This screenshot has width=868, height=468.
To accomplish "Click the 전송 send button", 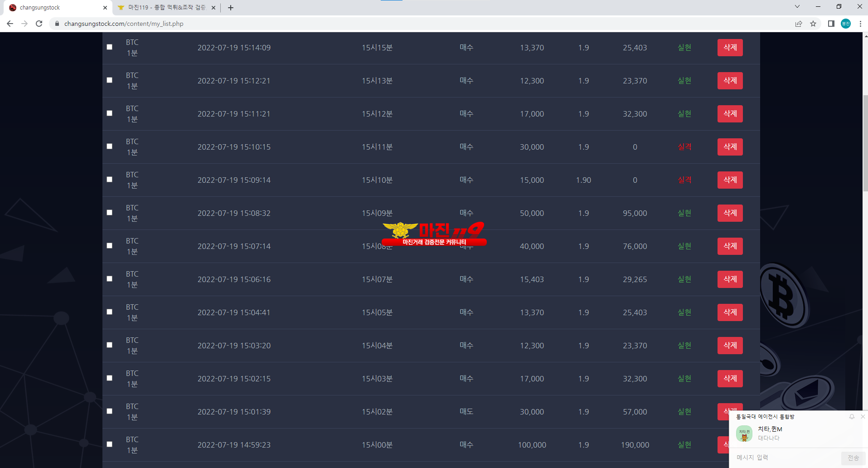I will (x=853, y=458).
